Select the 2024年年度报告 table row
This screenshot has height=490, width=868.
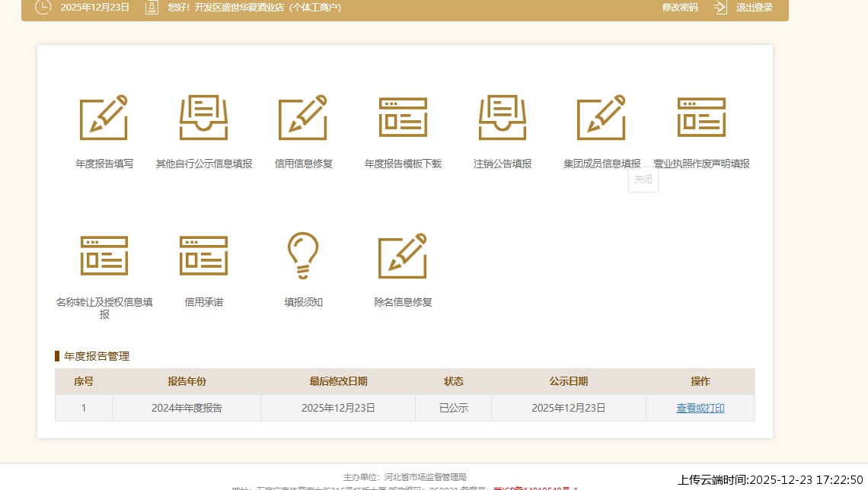tap(186, 408)
